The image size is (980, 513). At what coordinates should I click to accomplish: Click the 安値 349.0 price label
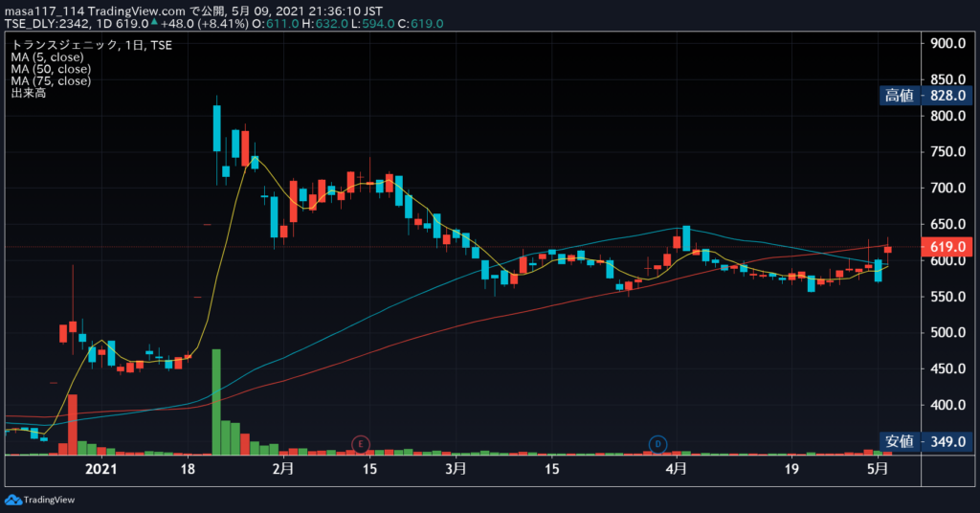[926, 442]
